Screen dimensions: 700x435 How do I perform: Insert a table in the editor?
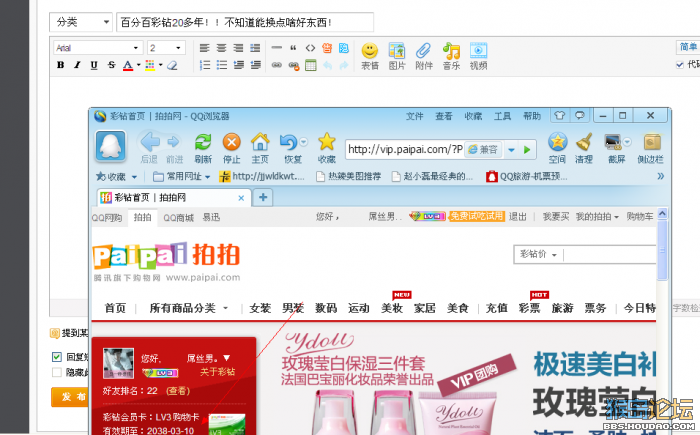pyautogui.click(x=311, y=65)
